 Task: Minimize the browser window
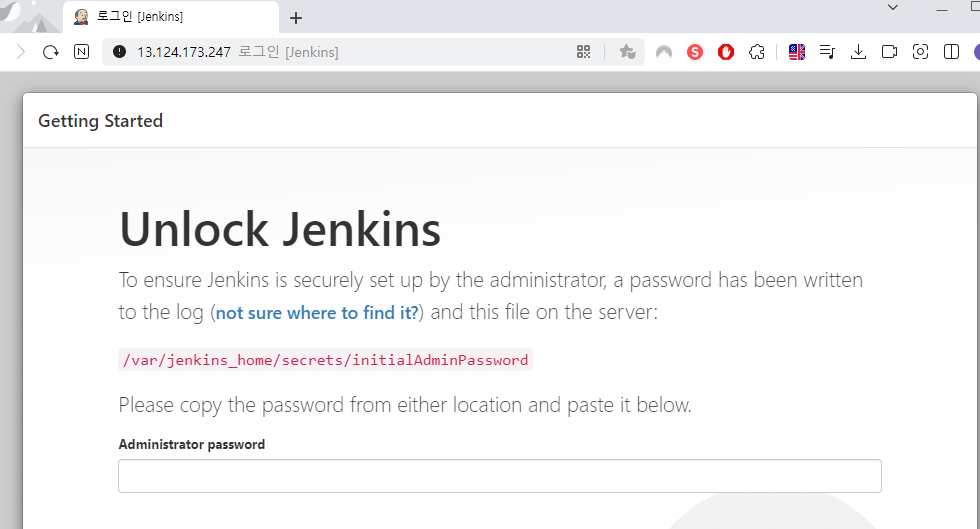pyautogui.click(x=942, y=9)
